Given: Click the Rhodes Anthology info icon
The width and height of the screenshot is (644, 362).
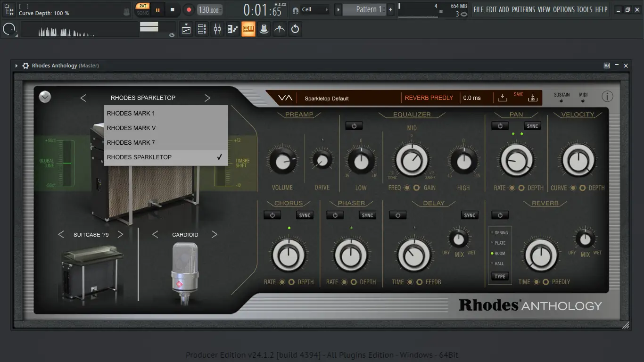Looking at the screenshot, I should pyautogui.click(x=607, y=97).
